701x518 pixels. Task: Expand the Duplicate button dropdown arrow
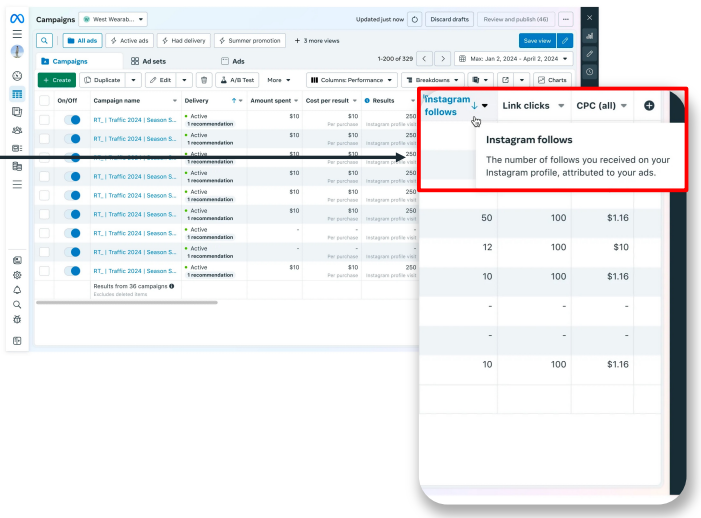tap(133, 80)
